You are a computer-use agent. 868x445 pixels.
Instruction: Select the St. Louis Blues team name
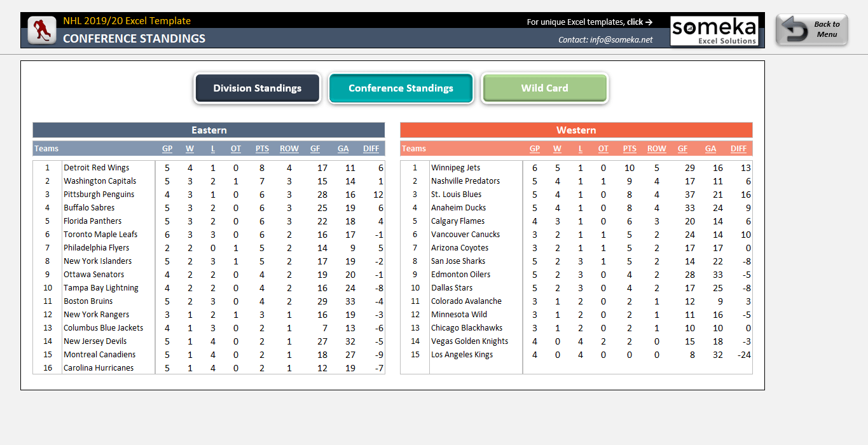click(x=457, y=195)
